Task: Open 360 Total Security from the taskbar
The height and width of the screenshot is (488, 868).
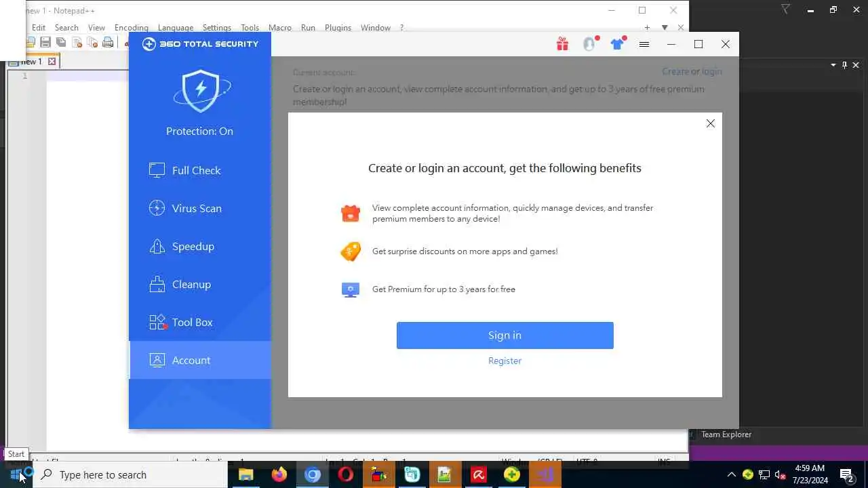Action: click(512, 474)
